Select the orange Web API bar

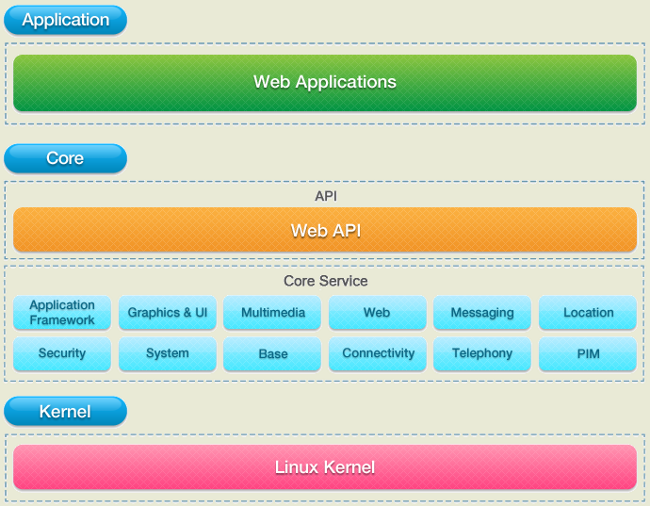click(325, 230)
